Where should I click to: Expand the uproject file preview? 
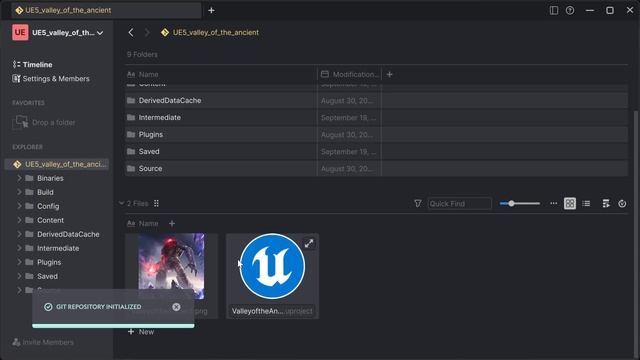click(x=309, y=244)
